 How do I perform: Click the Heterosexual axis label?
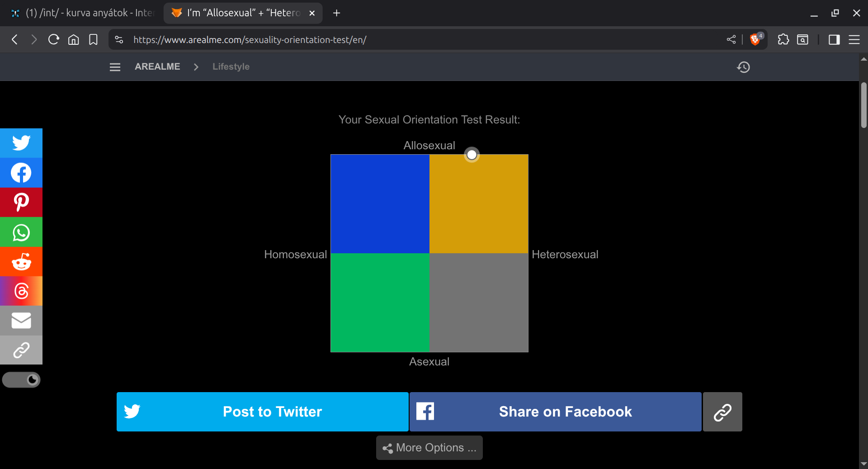(x=565, y=255)
